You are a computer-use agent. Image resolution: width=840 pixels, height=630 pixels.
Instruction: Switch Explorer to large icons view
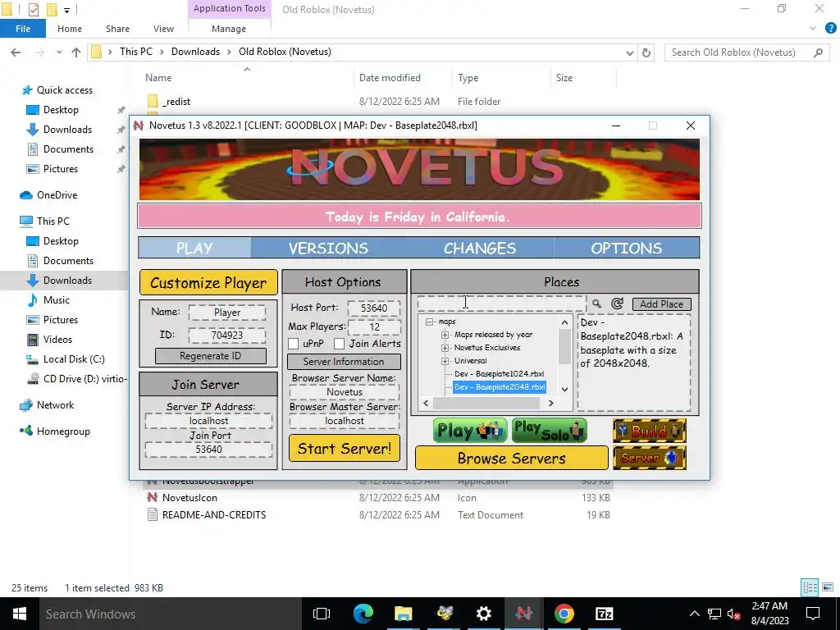click(828, 587)
